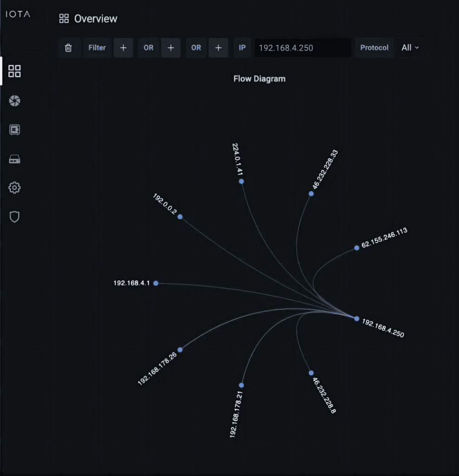Viewport: 459px width, 476px height.
Task: Click plus button after second OR
Action: [218, 48]
